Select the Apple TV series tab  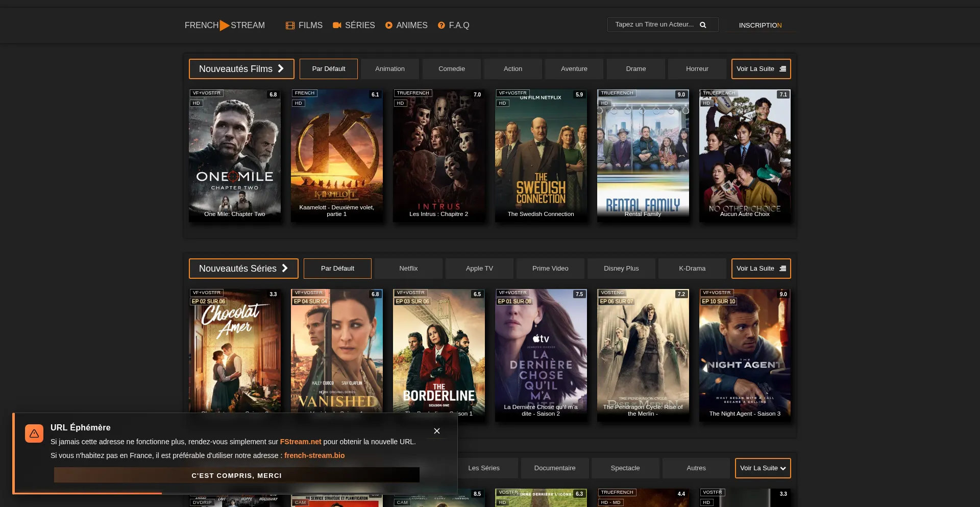479,269
